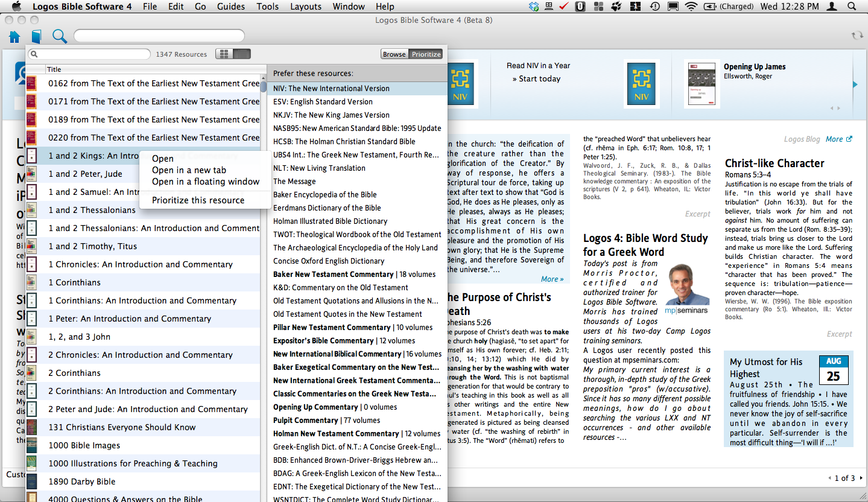Click the More » link under excerpt
The width and height of the screenshot is (868, 502).
pyautogui.click(x=552, y=279)
